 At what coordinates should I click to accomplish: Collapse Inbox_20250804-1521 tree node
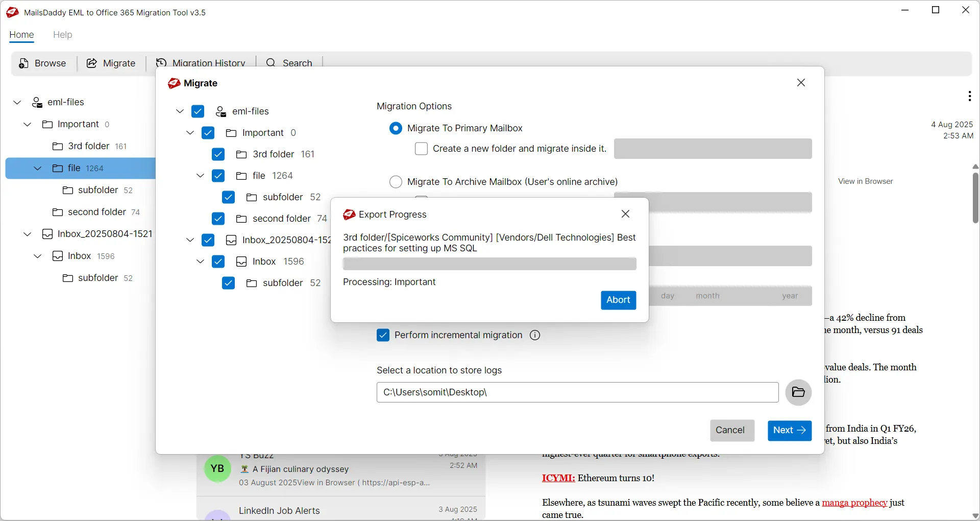27,234
